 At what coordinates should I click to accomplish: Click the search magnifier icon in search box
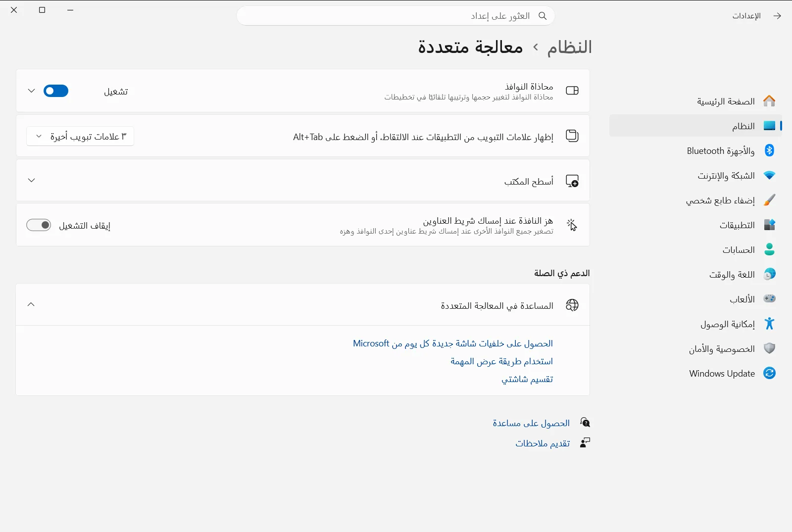543,16
